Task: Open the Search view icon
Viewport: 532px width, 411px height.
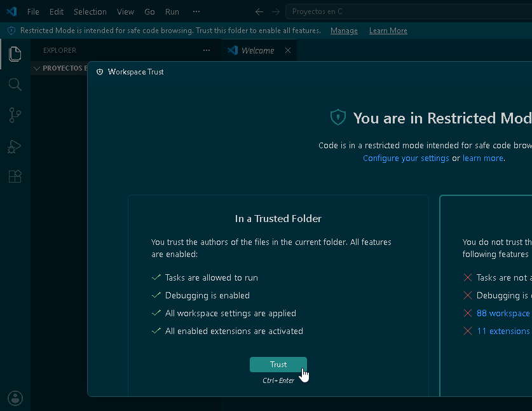Action: click(x=15, y=85)
